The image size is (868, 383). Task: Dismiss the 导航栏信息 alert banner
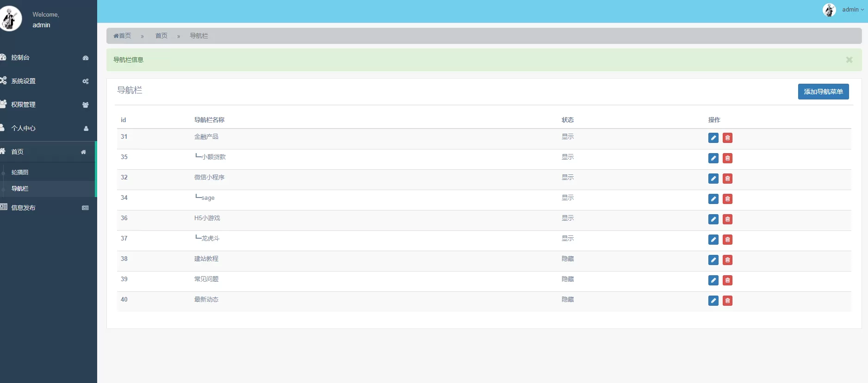(849, 60)
